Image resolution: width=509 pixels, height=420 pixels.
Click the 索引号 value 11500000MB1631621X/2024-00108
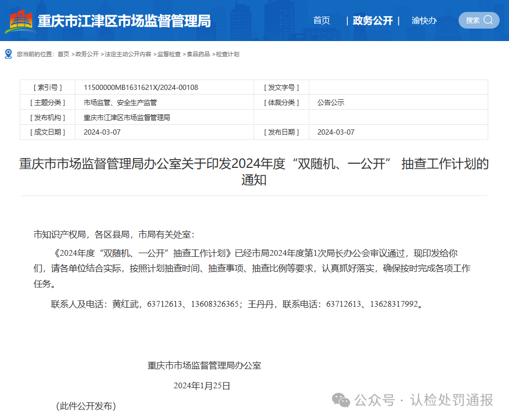(x=140, y=87)
